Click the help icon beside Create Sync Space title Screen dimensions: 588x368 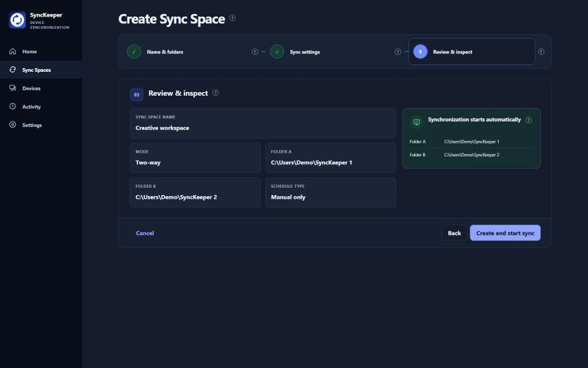pos(233,18)
